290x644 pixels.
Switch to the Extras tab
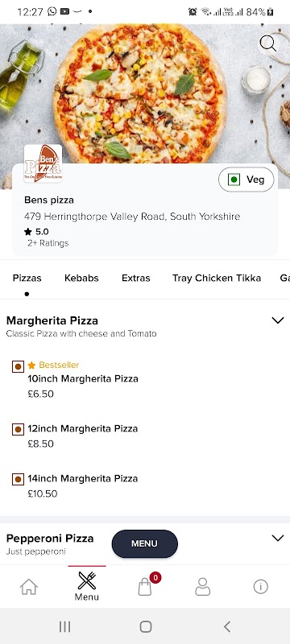tap(136, 278)
